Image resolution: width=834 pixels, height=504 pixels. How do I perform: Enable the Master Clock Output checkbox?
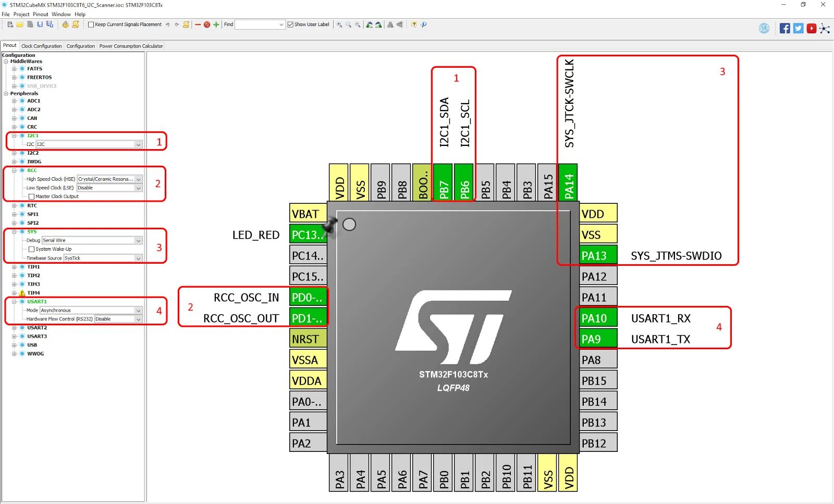click(31, 196)
